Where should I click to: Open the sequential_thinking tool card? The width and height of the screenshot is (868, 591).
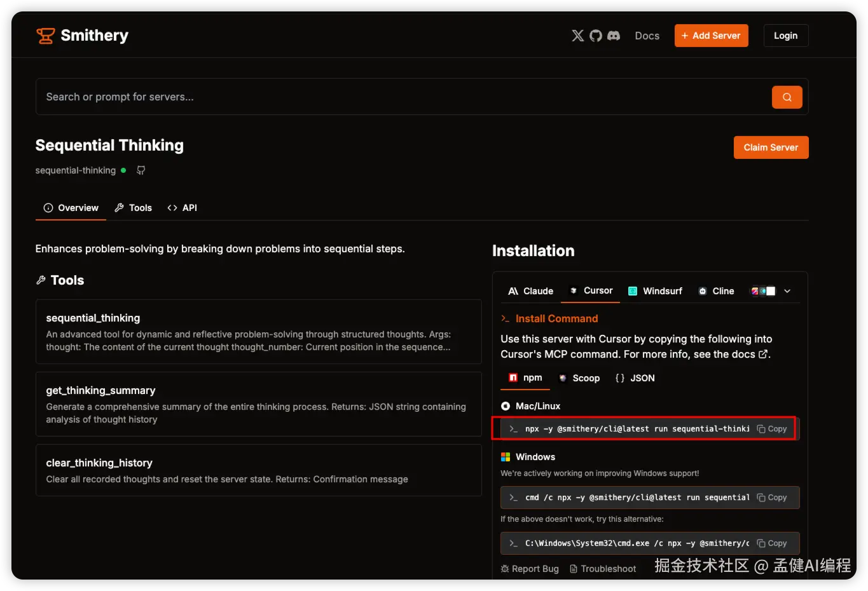click(259, 332)
